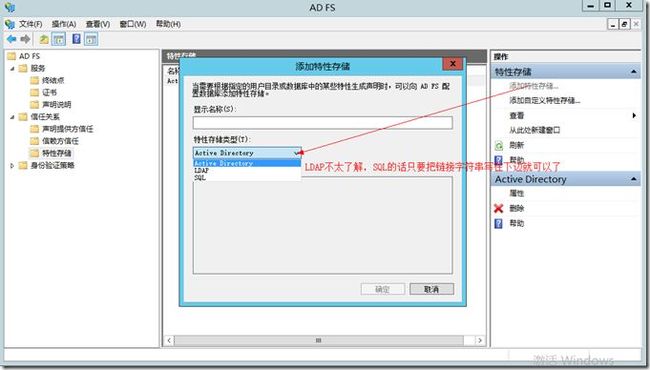Choose Active Directory in the dropdown list
This screenshot has width=650, height=370.
pos(247,163)
